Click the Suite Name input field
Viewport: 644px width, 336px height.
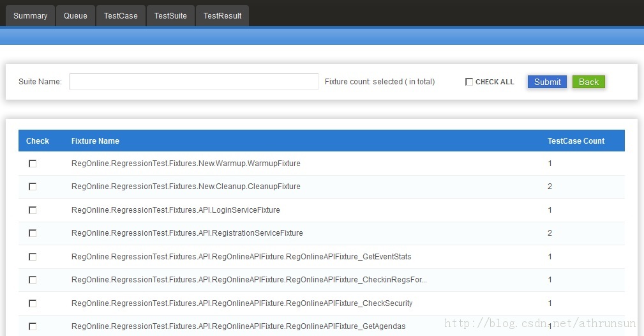(193, 82)
